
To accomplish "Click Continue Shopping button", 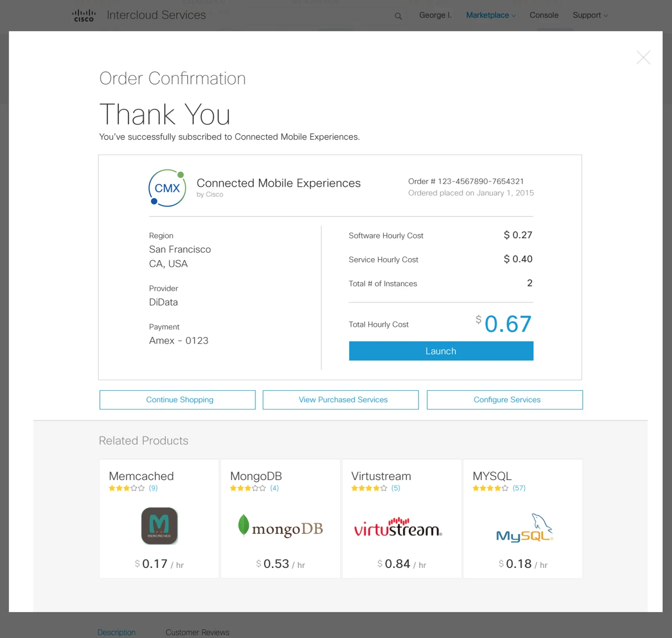I will tap(178, 400).
